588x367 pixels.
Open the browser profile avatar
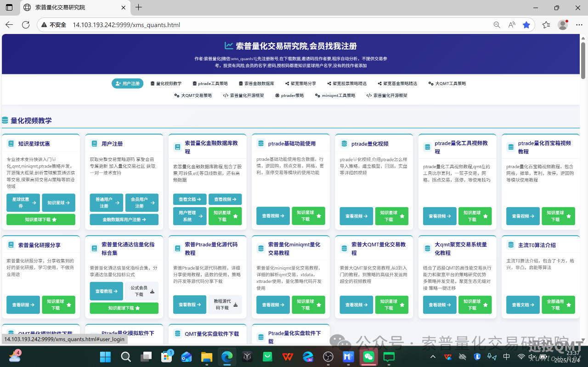click(x=562, y=25)
